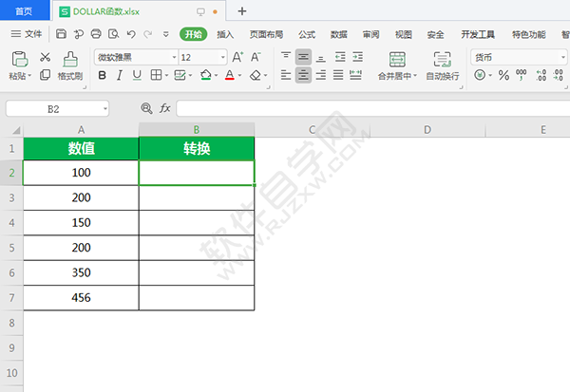This screenshot has width=570, height=392.
Task: Open font size dropdown showing 12
Action: pos(223,57)
